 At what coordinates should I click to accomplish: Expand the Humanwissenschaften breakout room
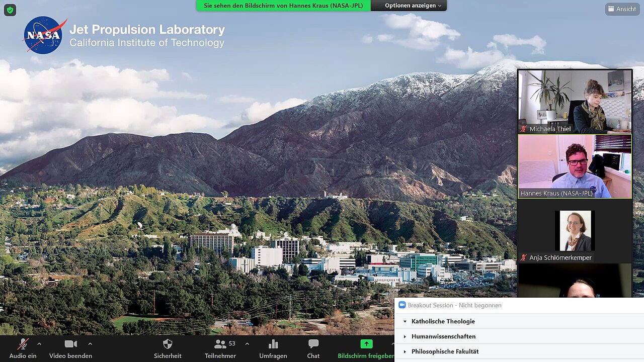click(x=405, y=336)
